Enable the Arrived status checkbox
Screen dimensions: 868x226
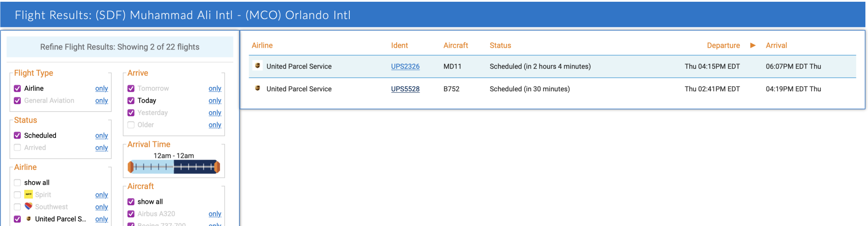(17, 148)
